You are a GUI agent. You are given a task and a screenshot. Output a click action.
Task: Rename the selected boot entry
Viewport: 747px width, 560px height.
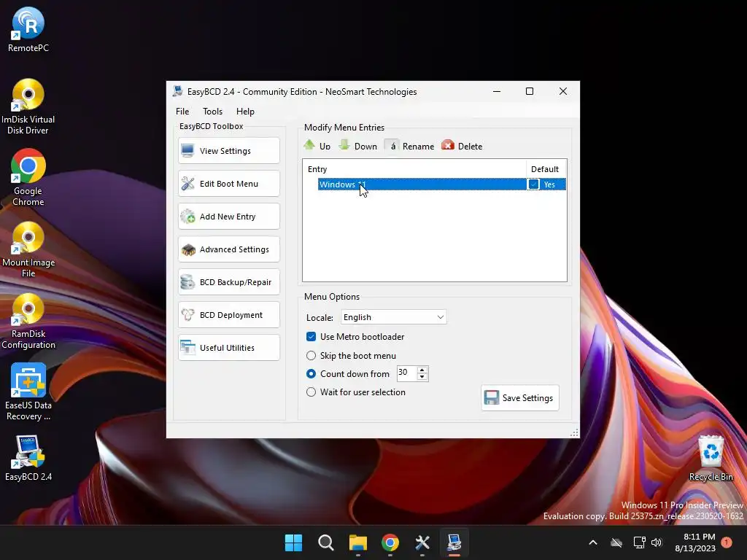410,146
